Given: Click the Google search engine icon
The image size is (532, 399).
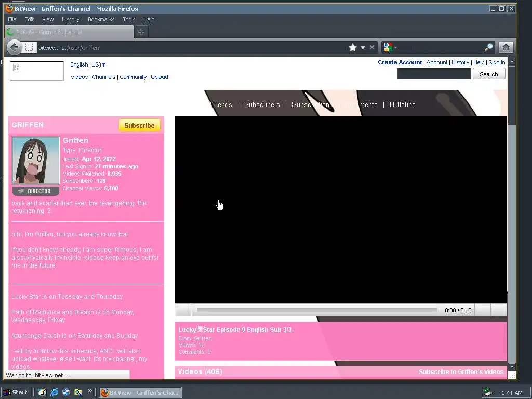Looking at the screenshot, I should click(x=388, y=47).
